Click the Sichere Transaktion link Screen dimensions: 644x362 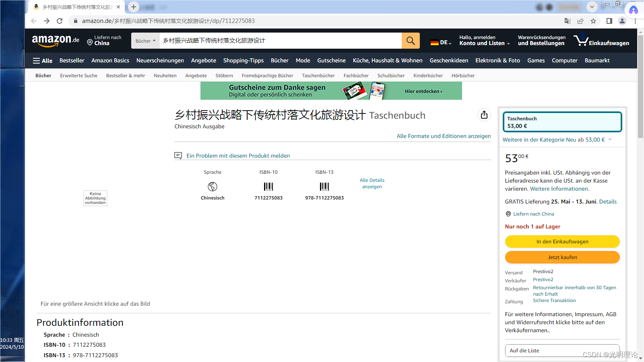point(554,300)
